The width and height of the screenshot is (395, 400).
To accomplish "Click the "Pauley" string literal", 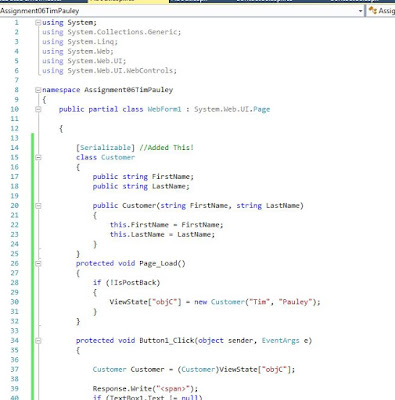I will tap(295, 302).
